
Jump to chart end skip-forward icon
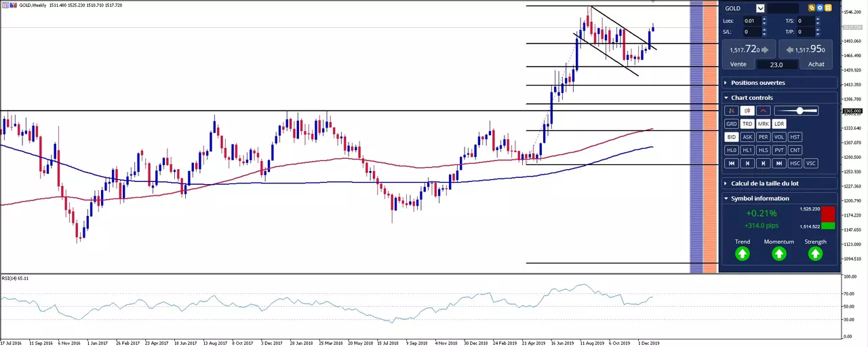click(x=779, y=163)
